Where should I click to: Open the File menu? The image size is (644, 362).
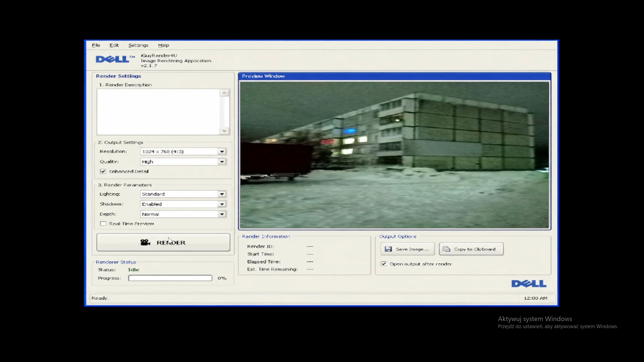coord(96,45)
